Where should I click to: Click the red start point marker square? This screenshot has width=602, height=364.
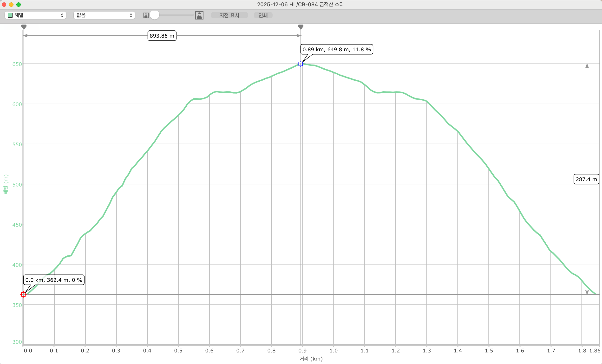click(x=23, y=294)
